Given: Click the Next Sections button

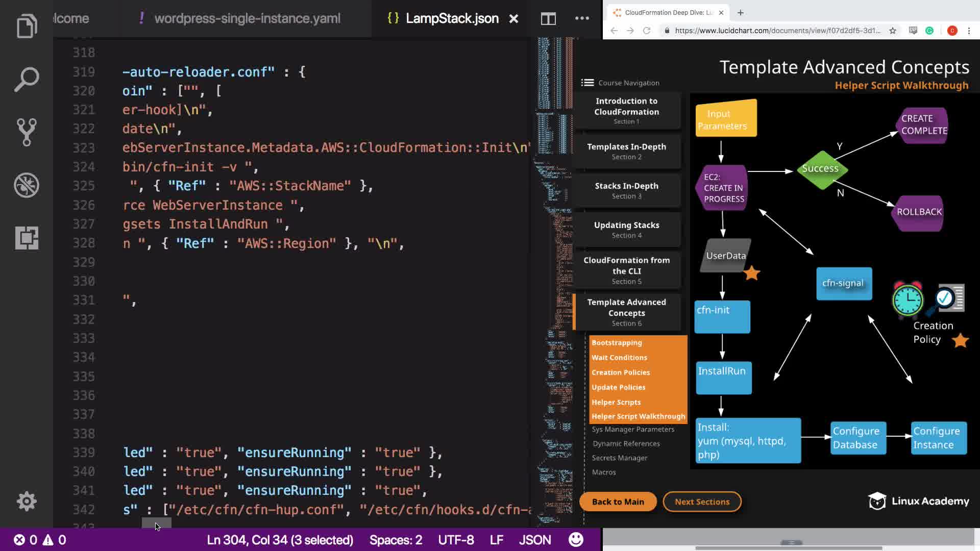Looking at the screenshot, I should click(702, 502).
